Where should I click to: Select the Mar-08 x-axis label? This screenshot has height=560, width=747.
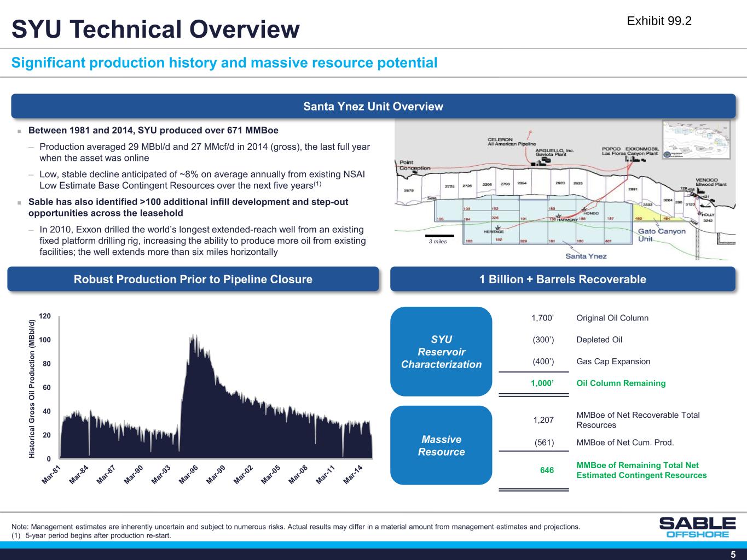[x=298, y=474]
